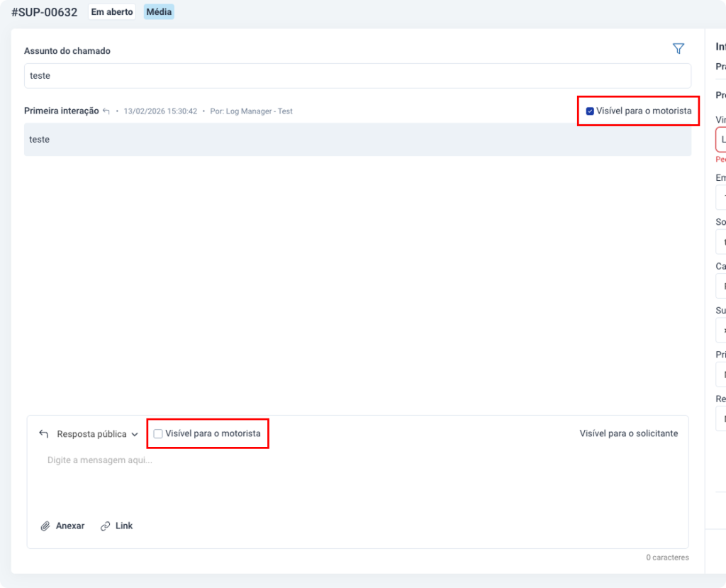Expand the Resposta pública chevron
The height and width of the screenshot is (588, 726).
tap(135, 435)
